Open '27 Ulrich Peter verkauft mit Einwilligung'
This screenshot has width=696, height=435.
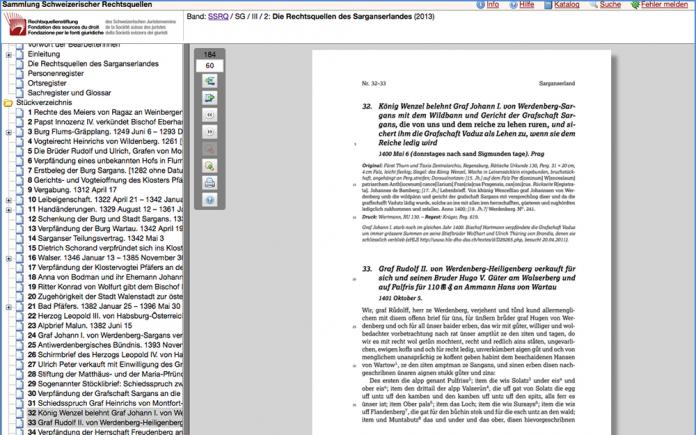pos(105,365)
